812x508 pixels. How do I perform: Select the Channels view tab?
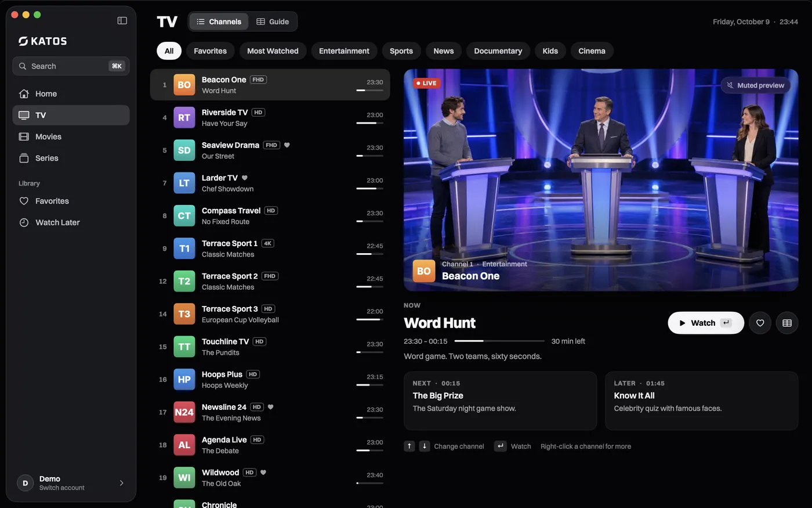click(x=219, y=21)
